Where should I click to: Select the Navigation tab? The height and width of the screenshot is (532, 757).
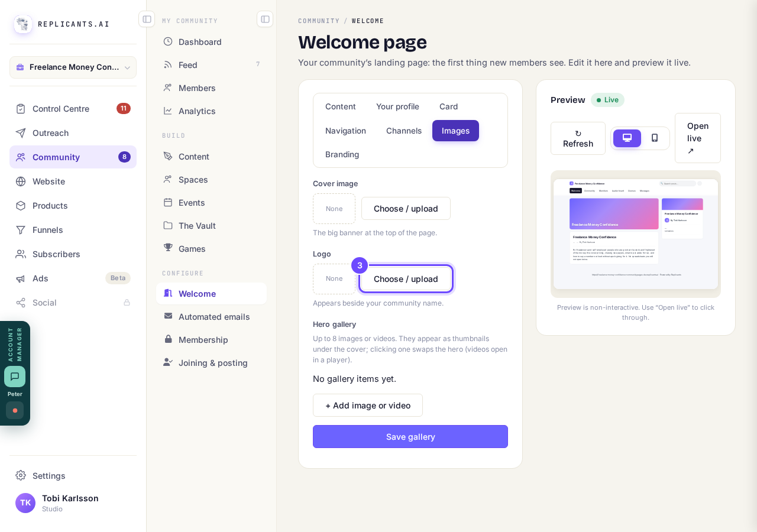(345, 131)
